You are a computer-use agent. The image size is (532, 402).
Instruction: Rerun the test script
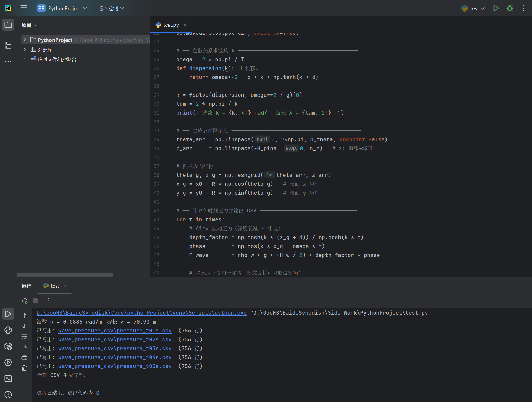click(x=25, y=301)
